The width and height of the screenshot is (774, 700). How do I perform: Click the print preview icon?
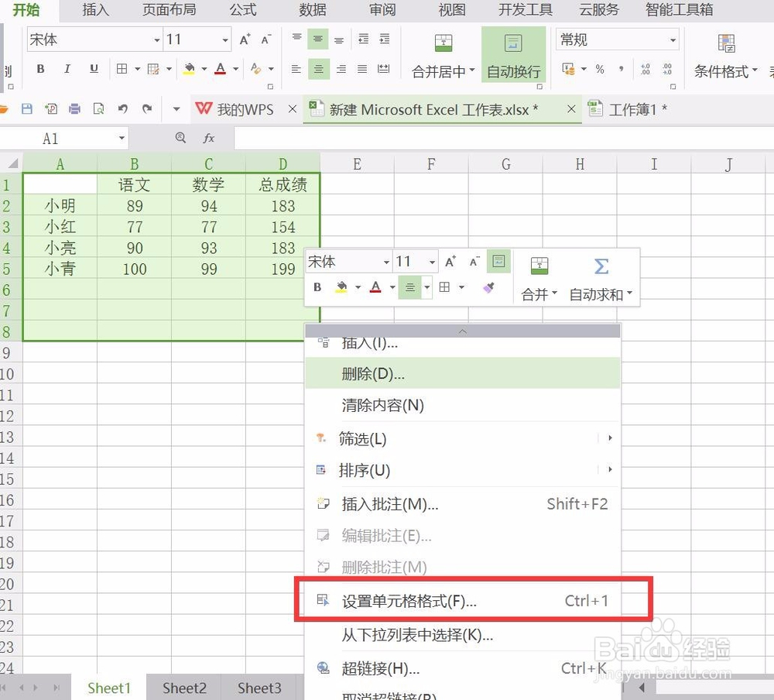tap(98, 109)
